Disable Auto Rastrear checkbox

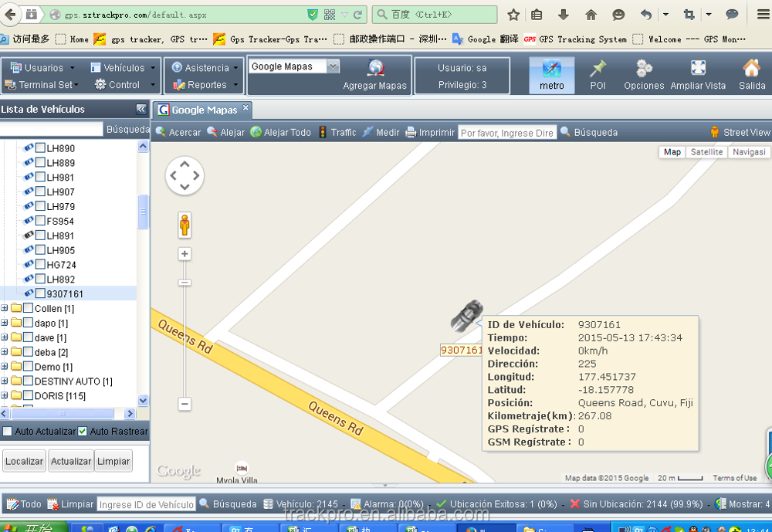pyautogui.click(x=83, y=431)
